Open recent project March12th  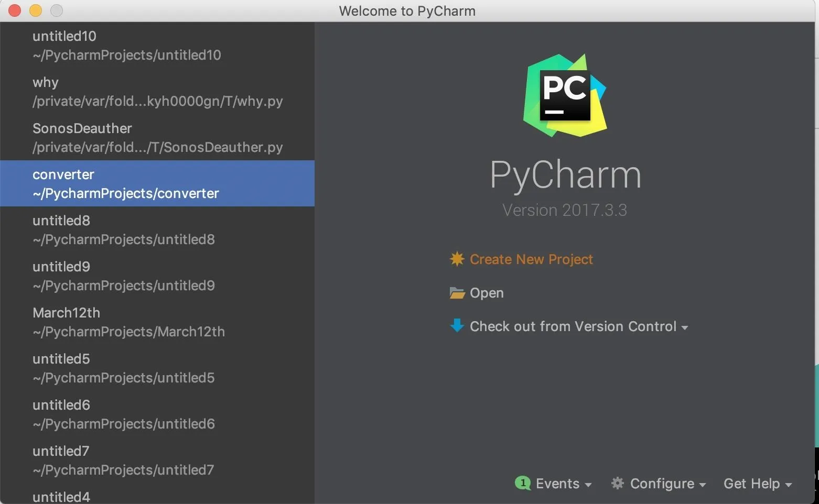[x=157, y=322]
